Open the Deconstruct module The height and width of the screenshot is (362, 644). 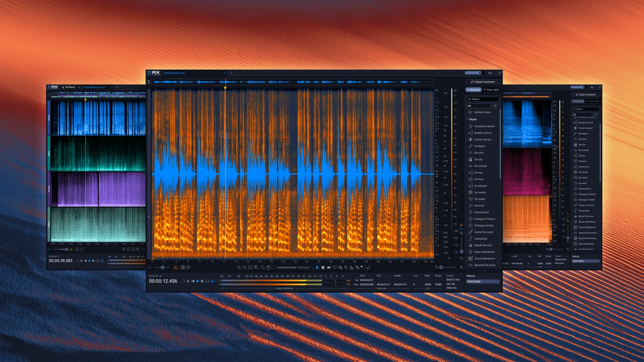(479, 212)
